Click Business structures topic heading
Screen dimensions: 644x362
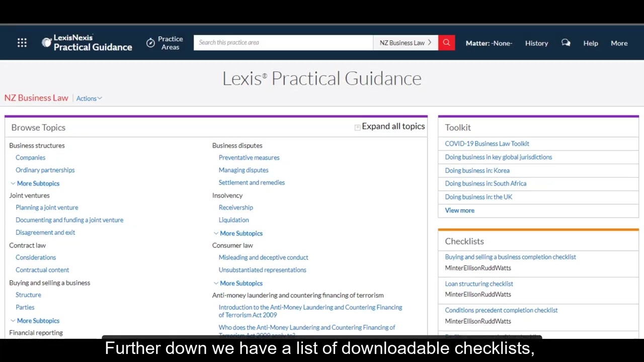pyautogui.click(x=37, y=145)
